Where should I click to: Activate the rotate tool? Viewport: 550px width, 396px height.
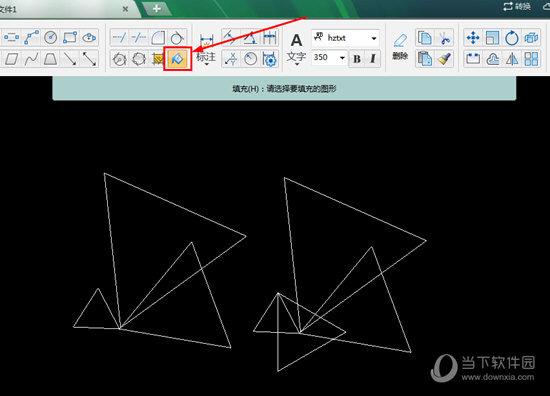512,38
